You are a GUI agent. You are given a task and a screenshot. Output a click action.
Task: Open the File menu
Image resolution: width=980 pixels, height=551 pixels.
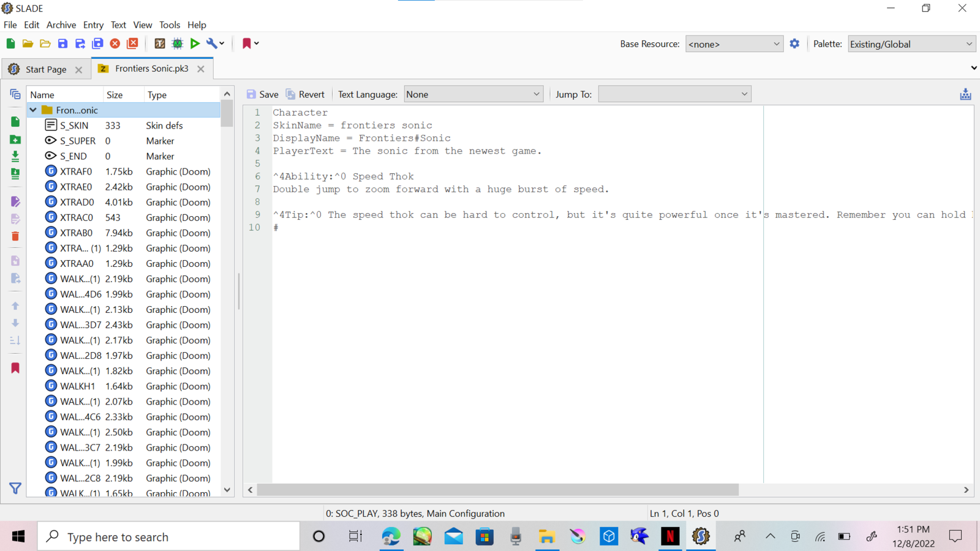(x=10, y=25)
